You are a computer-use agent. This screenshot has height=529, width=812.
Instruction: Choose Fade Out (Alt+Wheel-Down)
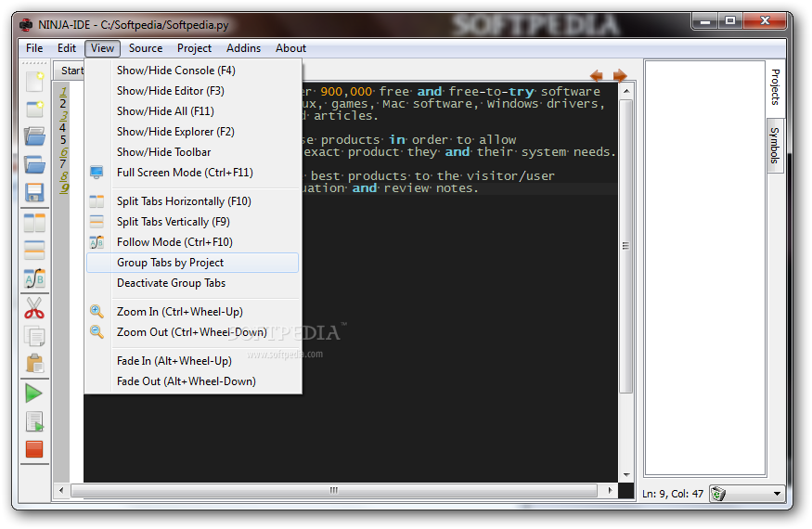pos(193,381)
